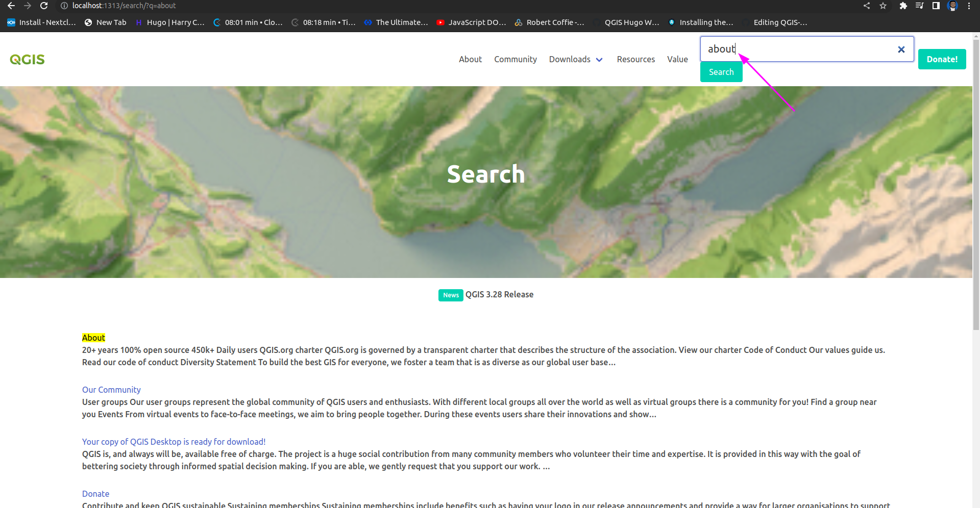Screen dimensions: 980x508
Task: Open the browser profile avatar
Action: pyautogui.click(x=952, y=6)
